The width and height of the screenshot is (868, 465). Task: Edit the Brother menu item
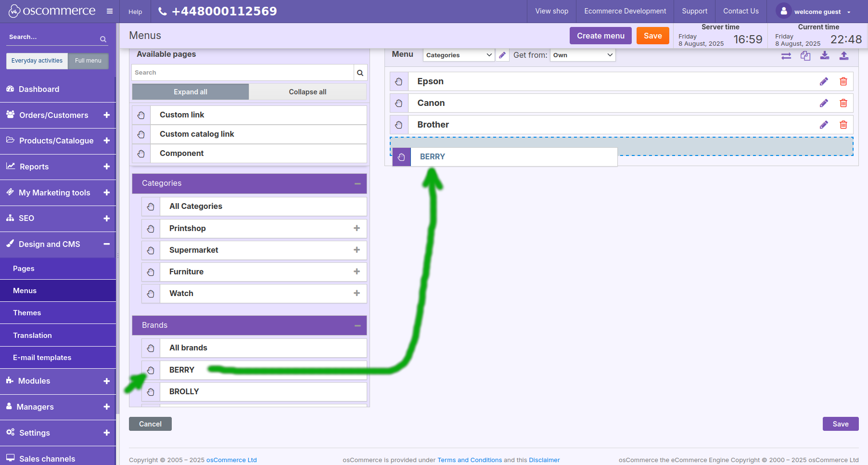coord(824,125)
